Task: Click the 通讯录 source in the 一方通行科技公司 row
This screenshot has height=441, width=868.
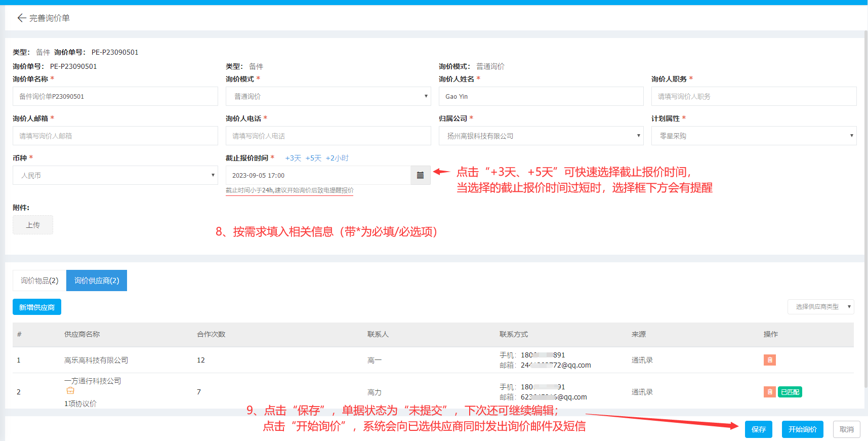Action: (642, 392)
